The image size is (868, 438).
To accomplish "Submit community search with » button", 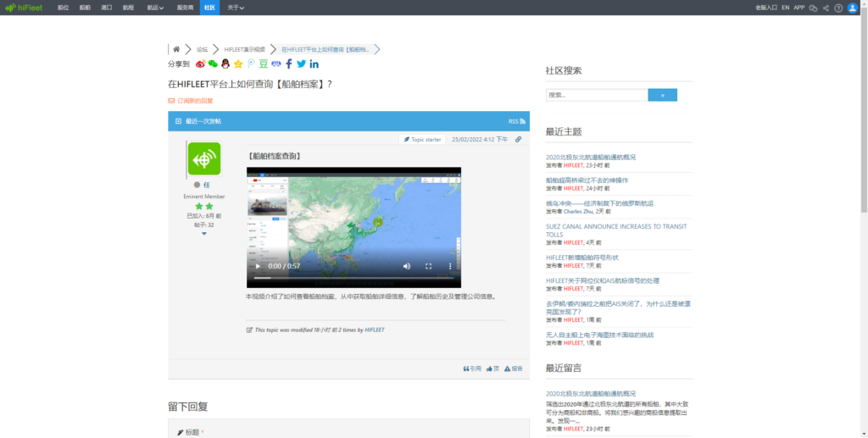I will click(663, 95).
